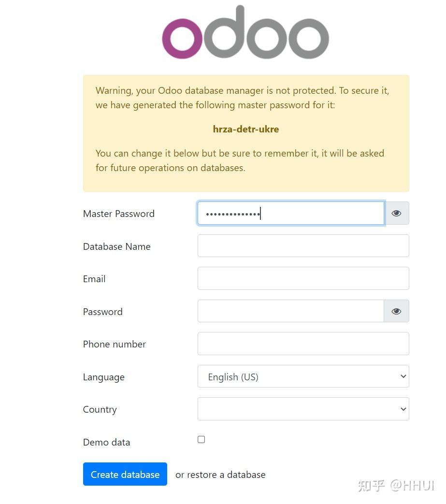Focus the Password input field

(291, 311)
